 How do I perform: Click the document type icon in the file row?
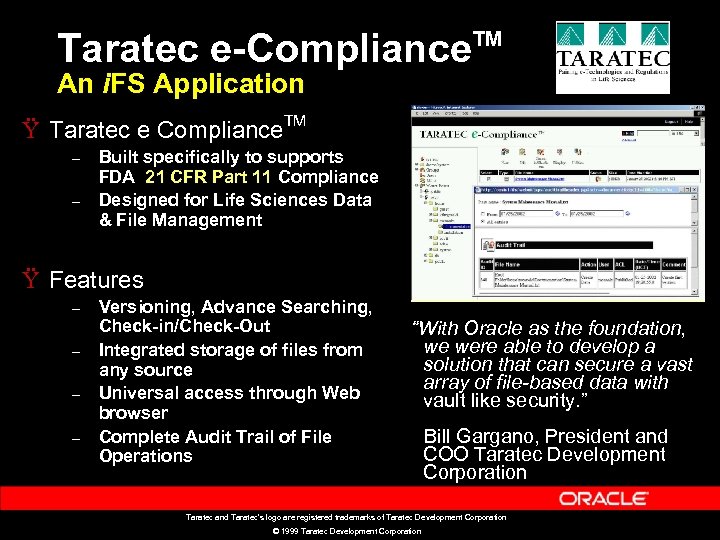point(506,179)
